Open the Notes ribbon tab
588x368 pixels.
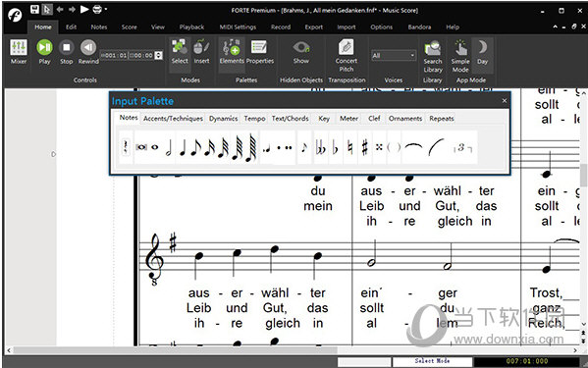click(99, 26)
